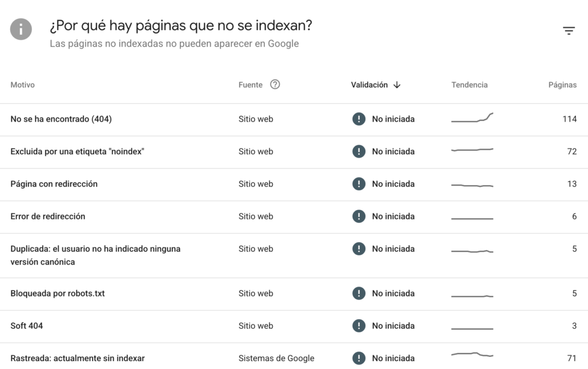Open the filter icon at top right
Image resolution: width=588 pixels, height=369 pixels.
tap(569, 30)
